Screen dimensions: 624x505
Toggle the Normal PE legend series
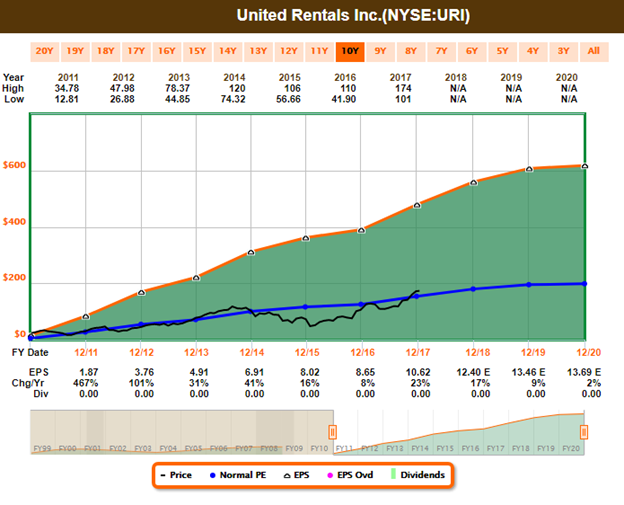pyautogui.click(x=238, y=475)
